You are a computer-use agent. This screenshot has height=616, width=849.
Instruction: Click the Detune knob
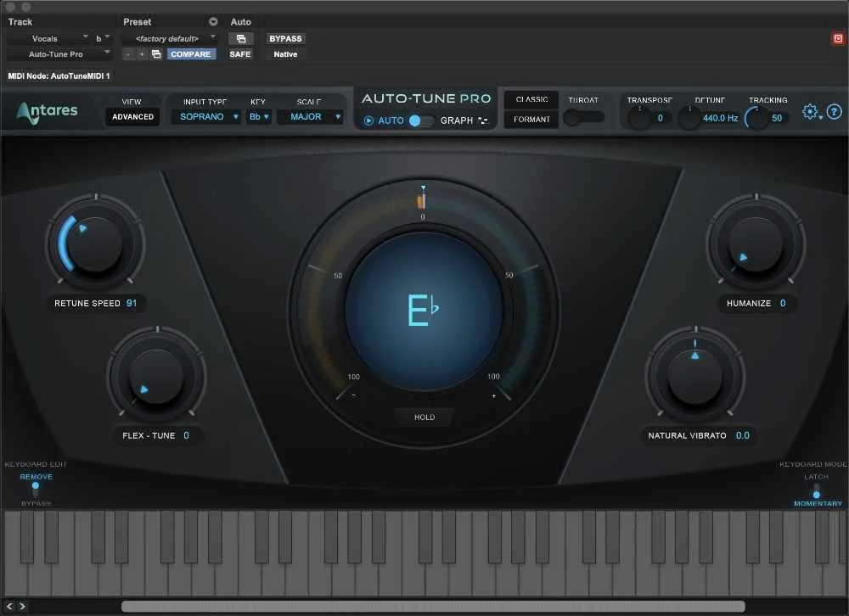(x=689, y=117)
